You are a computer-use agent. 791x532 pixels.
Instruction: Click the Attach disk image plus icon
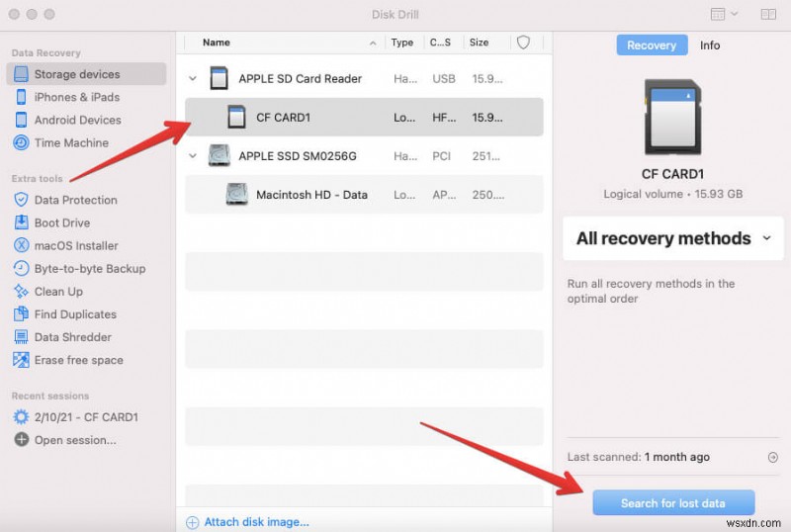[192, 522]
